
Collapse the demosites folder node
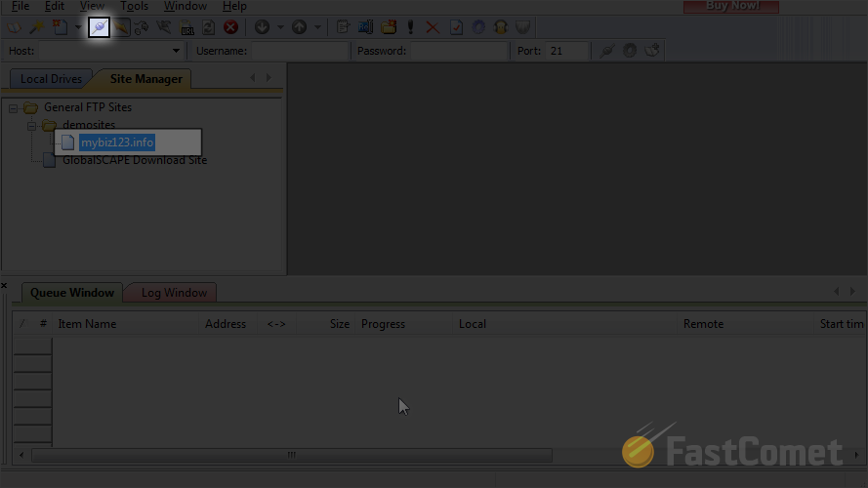(32, 126)
